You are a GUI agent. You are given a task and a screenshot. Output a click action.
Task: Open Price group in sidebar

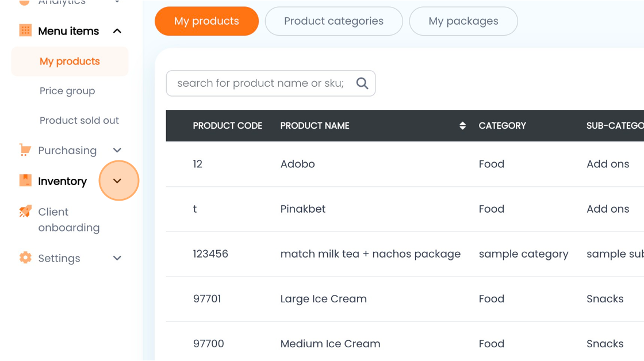pyautogui.click(x=67, y=91)
